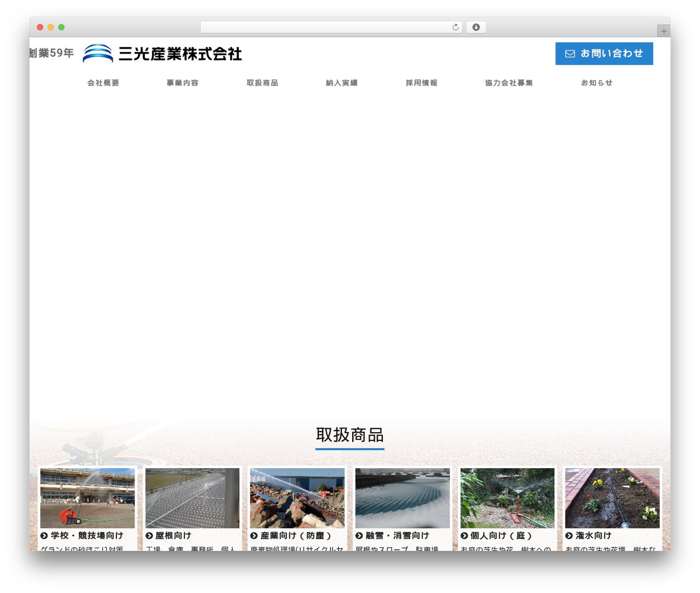Open the 採用情報 menu item
This screenshot has width=700, height=593.
pyautogui.click(x=422, y=83)
